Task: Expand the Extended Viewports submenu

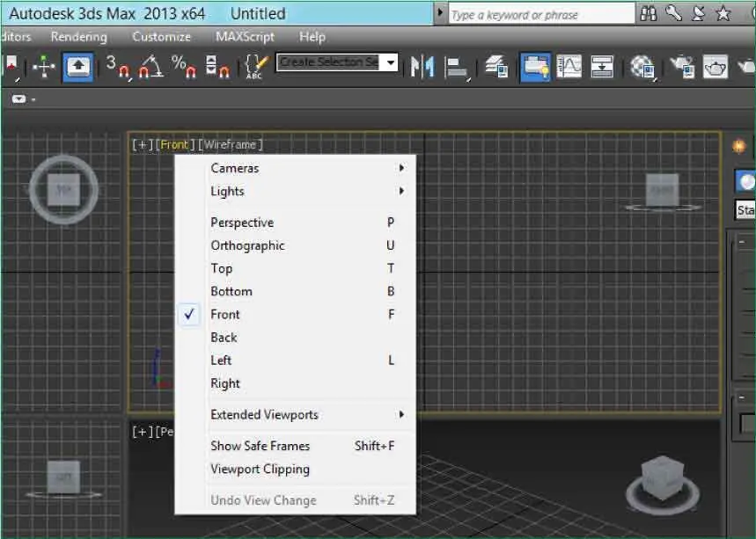Action: 295,415
